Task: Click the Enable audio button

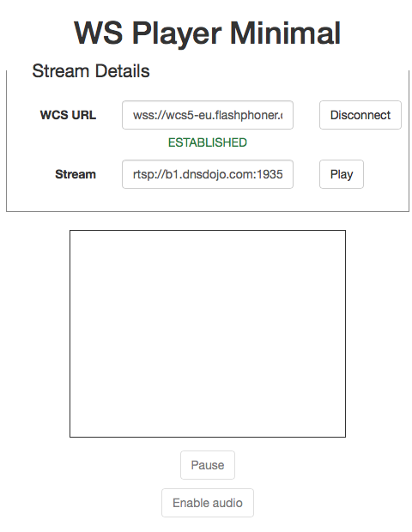Action: tap(208, 503)
